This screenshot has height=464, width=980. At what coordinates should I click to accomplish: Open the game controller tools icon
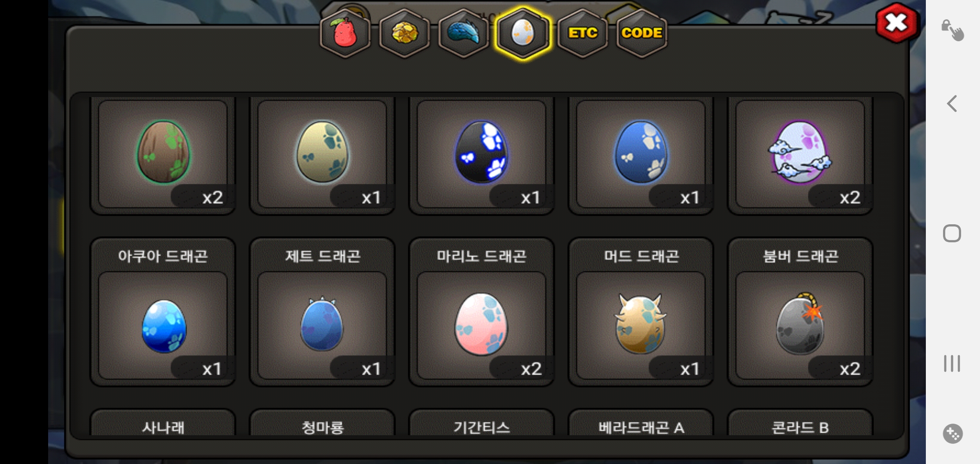pyautogui.click(x=952, y=433)
